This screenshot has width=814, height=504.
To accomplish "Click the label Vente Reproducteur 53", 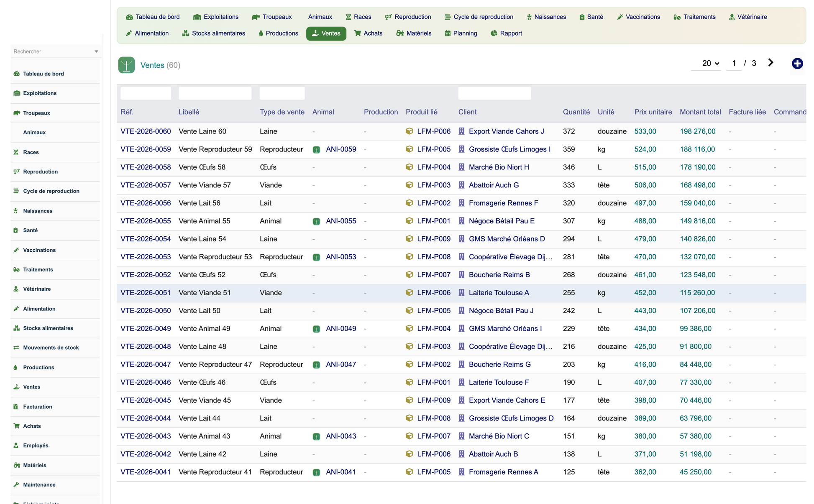I will click(215, 257).
